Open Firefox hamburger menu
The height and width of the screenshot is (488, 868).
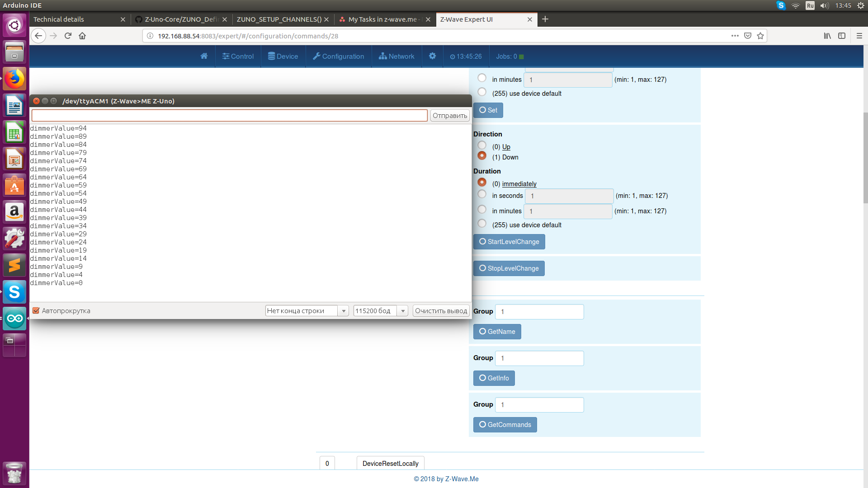click(859, 36)
